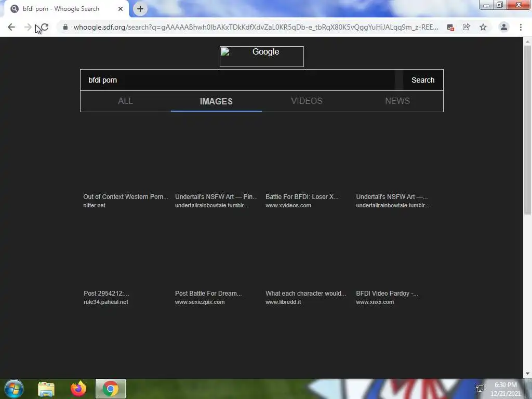Click the share this page icon
The image size is (532, 399).
pyautogui.click(x=467, y=27)
